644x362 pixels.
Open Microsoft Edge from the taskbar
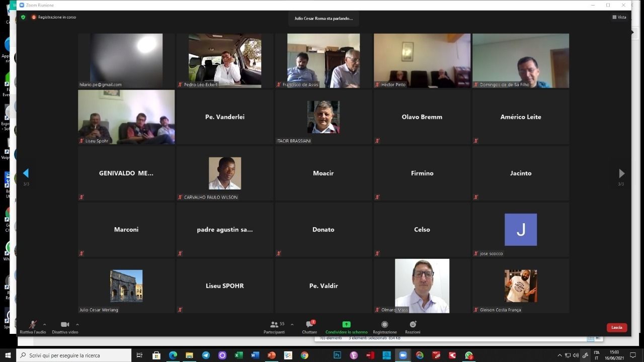tap(173, 355)
